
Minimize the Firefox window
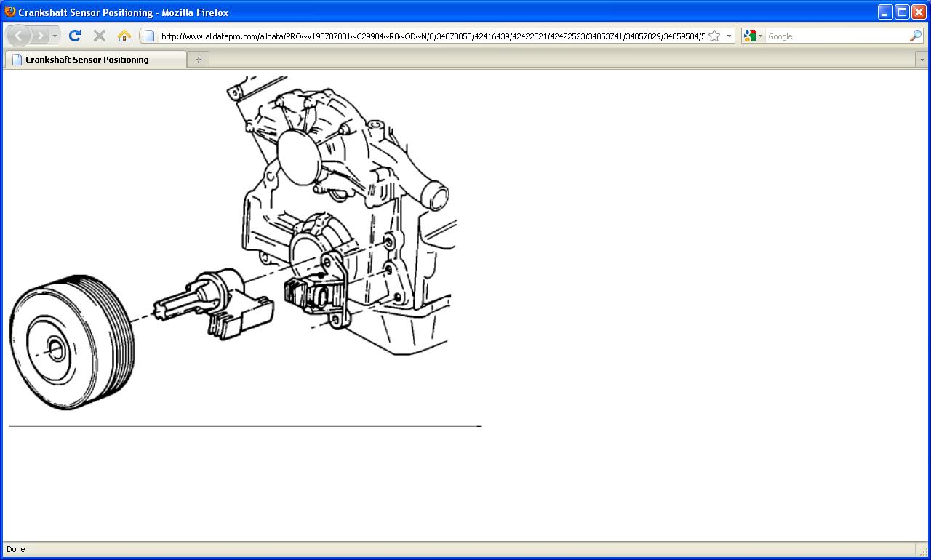[885, 12]
